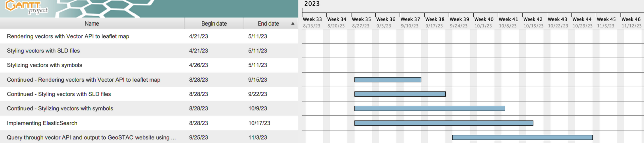This screenshot has width=644, height=143.
Task: Select task Rendering vectors with Vector API
Action: coord(149,36)
